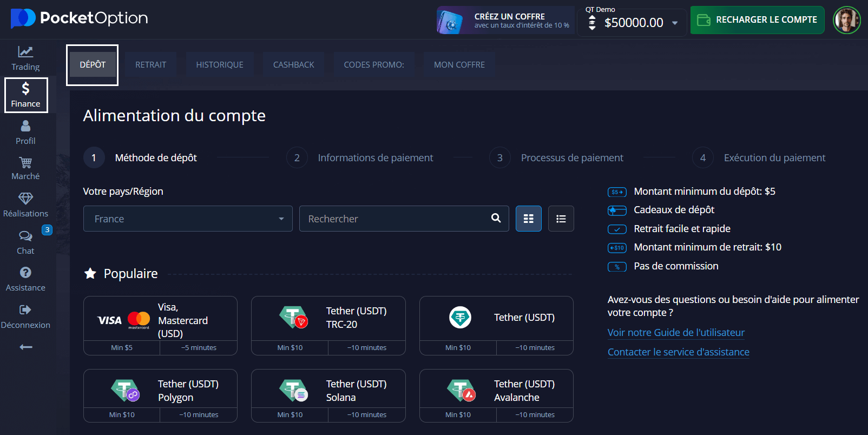Click the QT Demo account label

coord(600,9)
